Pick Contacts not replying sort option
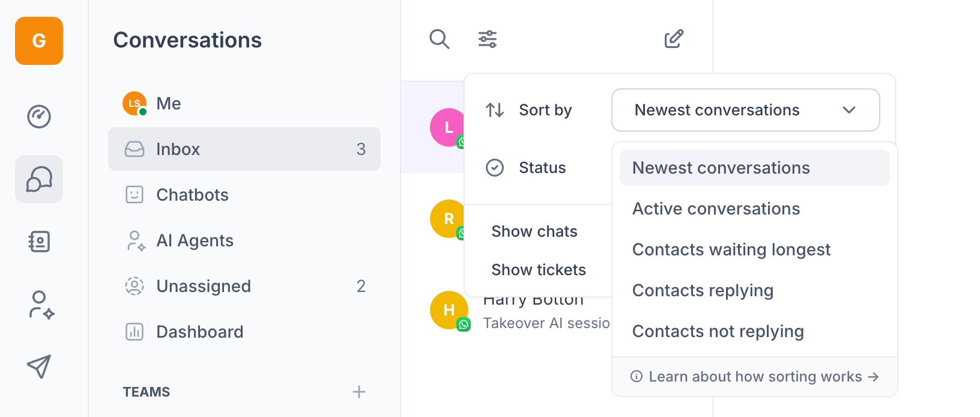The image size is (980, 417). [718, 331]
